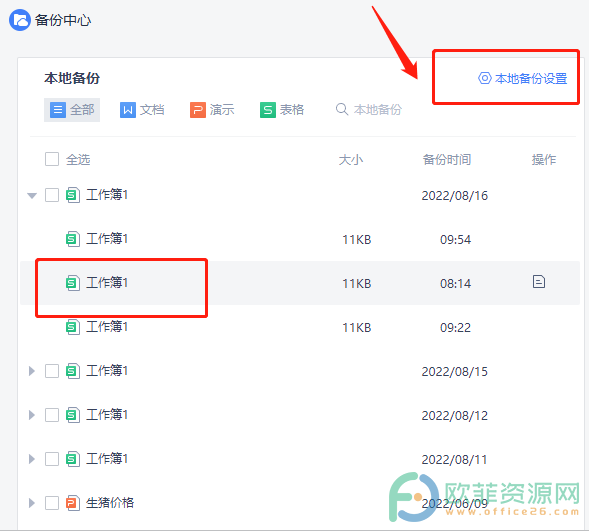The image size is (589, 531).
Task: Click the gear icon beside 本地备份设置
Action: pos(485,78)
